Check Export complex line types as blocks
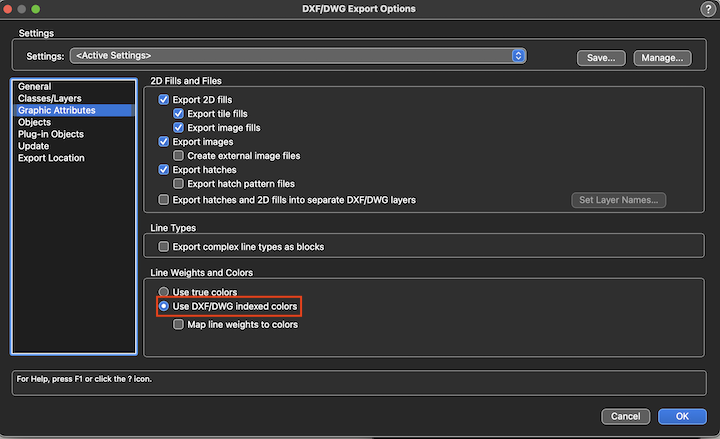 (164, 247)
